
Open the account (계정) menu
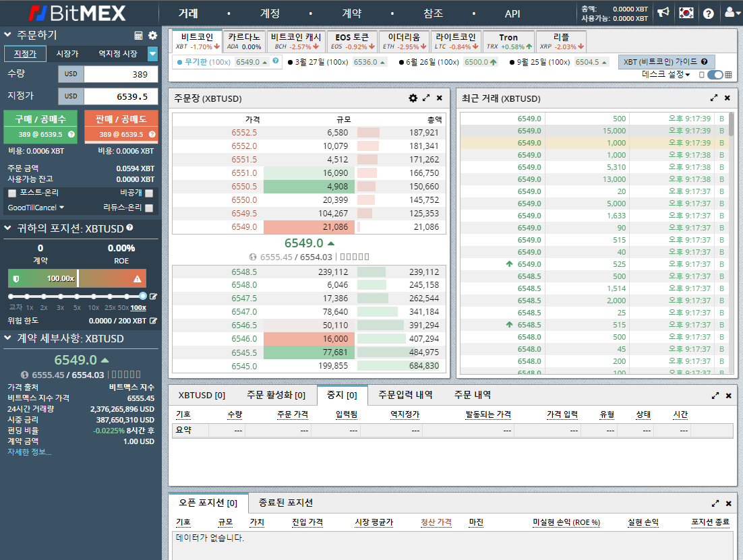tap(270, 13)
